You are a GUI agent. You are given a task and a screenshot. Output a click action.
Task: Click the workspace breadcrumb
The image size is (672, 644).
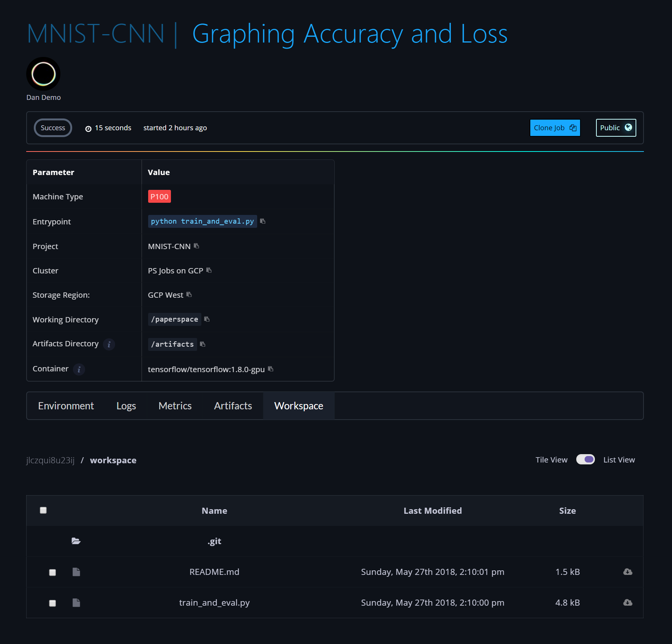pyautogui.click(x=113, y=460)
